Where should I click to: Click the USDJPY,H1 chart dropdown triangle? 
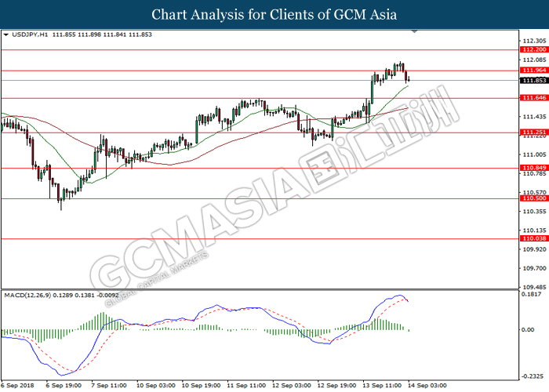tap(5, 34)
